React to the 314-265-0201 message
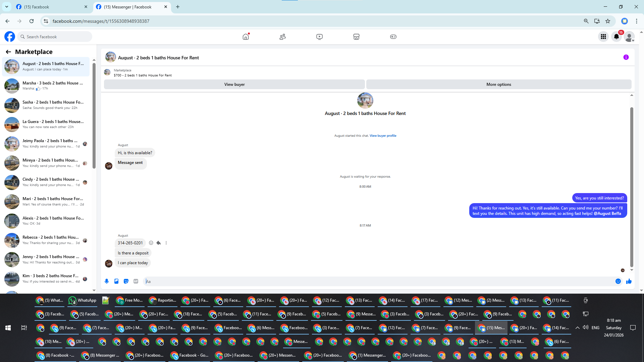Screen dimensions: 644x362 coord(151,243)
